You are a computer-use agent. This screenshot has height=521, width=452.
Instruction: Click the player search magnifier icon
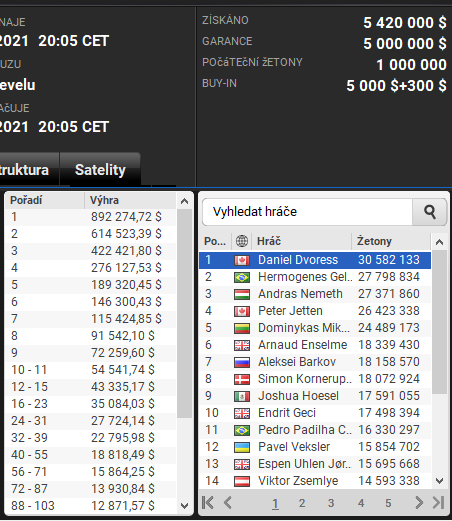(x=430, y=212)
